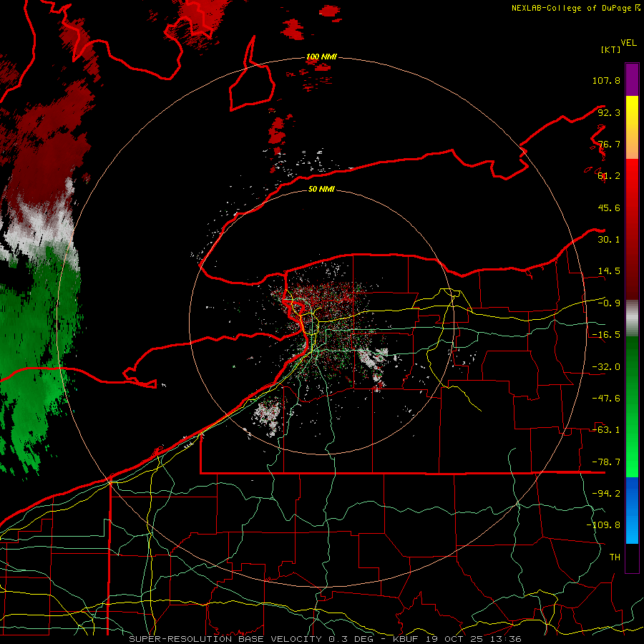Click the VEL legend title
The image size is (644, 644).
coord(628,43)
